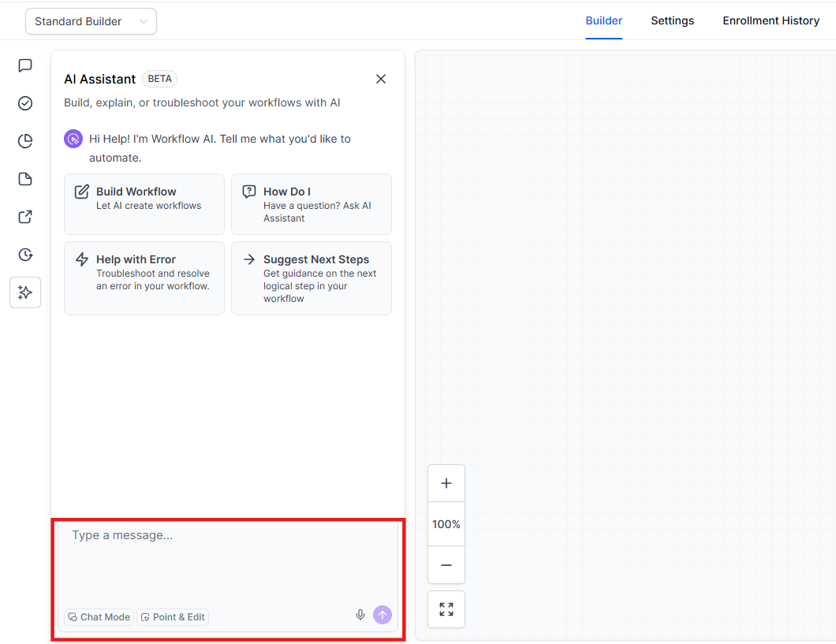Open the comments chat bubble sidebar icon
The height and width of the screenshot is (644, 836).
(x=25, y=65)
